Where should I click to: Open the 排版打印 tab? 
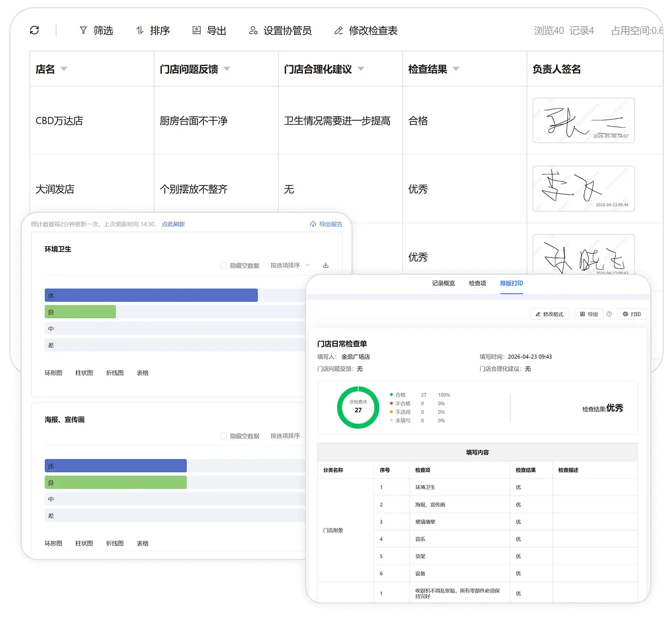[x=511, y=283]
